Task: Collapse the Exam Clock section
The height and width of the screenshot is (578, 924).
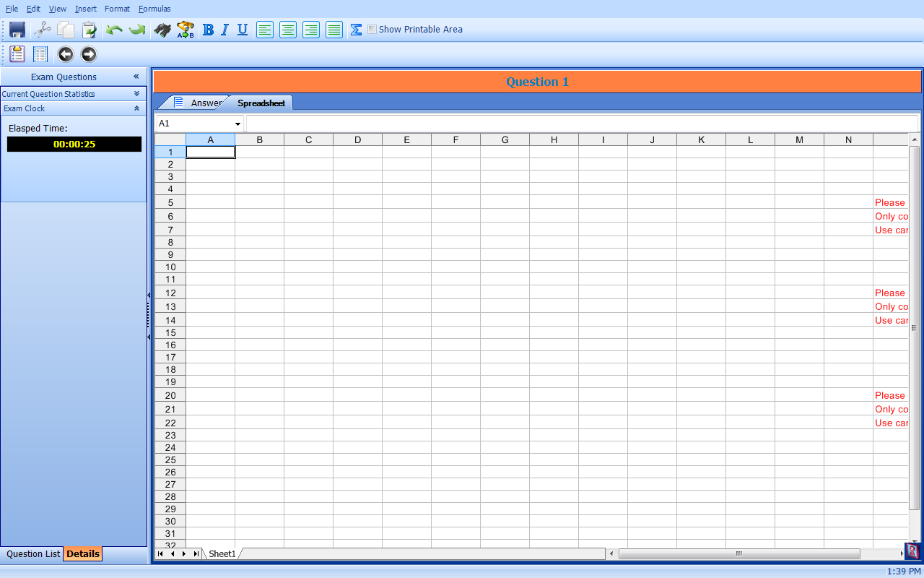Action: pyautogui.click(x=136, y=108)
